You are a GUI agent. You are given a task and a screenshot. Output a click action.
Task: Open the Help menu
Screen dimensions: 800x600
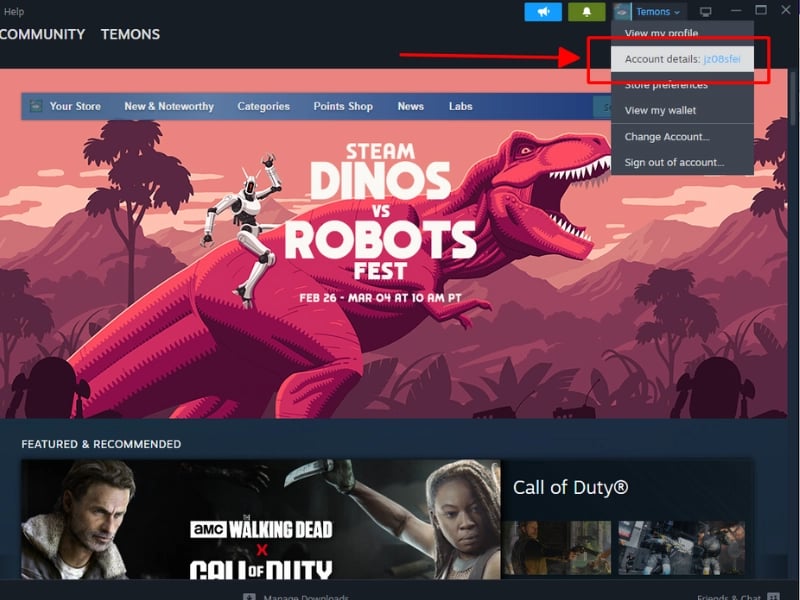click(x=14, y=11)
